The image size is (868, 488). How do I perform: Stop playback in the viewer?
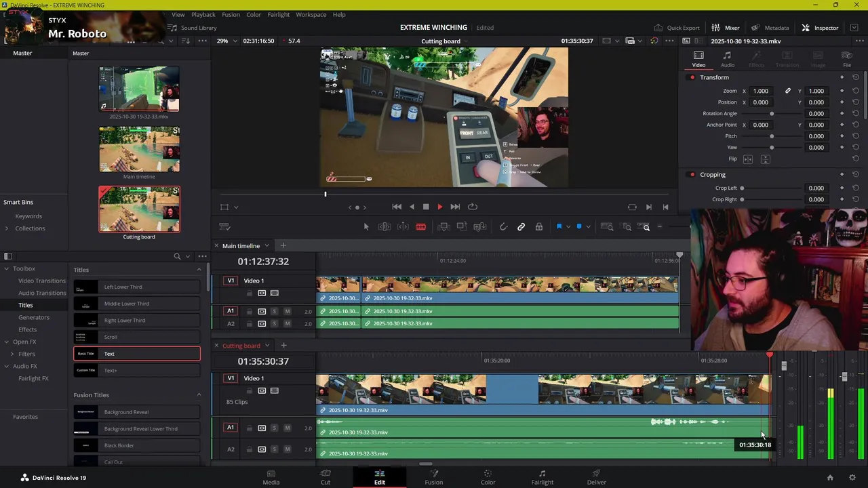point(426,207)
